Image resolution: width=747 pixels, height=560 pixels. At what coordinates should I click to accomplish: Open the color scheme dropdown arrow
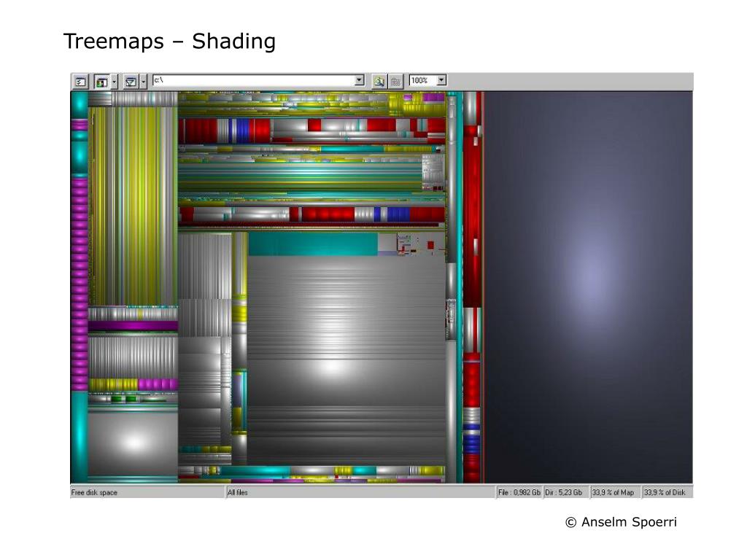(115, 82)
